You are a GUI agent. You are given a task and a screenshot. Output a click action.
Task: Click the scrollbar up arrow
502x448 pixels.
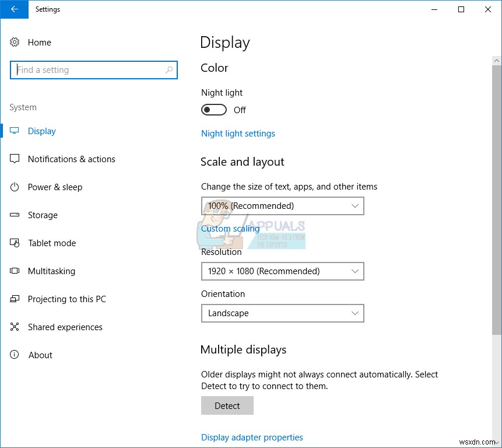tap(497, 61)
